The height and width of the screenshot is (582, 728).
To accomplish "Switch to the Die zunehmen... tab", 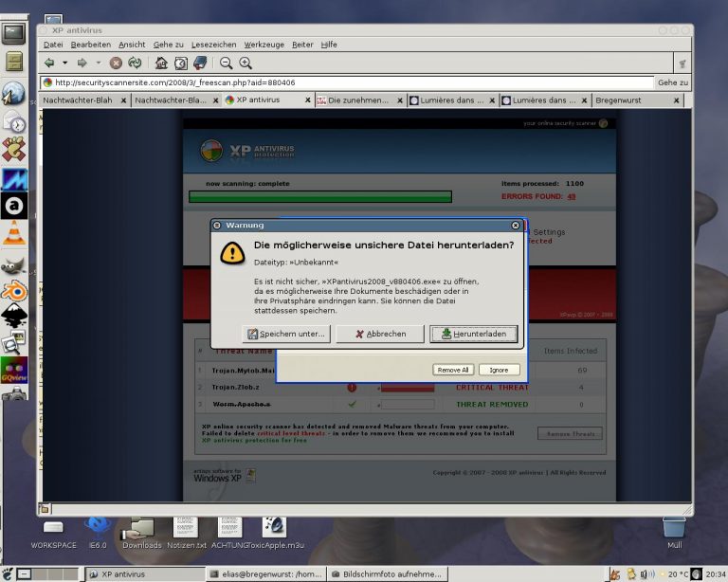I will (x=359, y=100).
